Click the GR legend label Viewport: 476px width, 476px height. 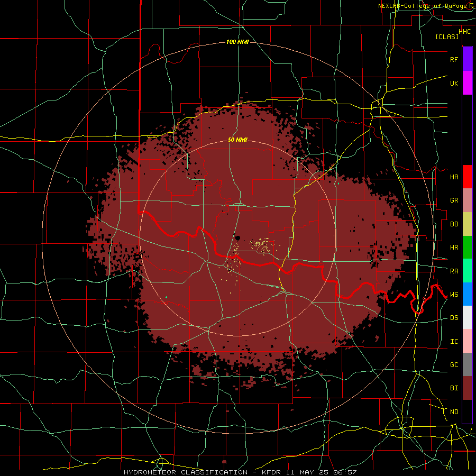coord(454,200)
